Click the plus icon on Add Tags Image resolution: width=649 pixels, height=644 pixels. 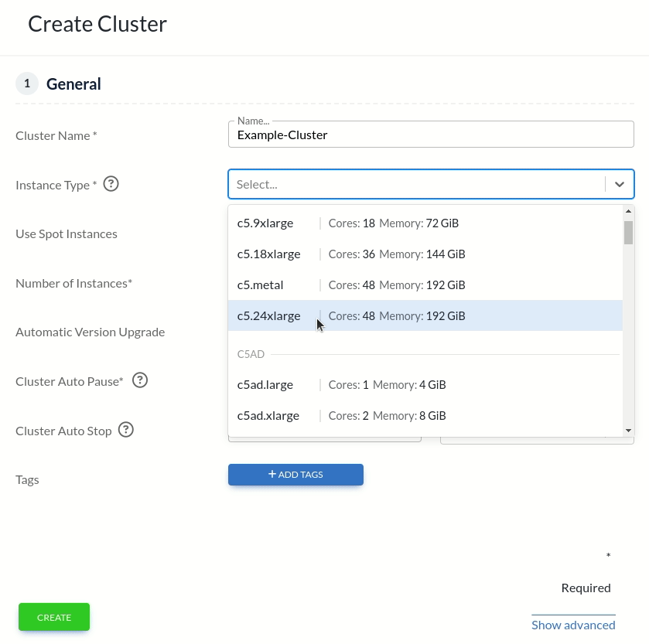(272, 475)
